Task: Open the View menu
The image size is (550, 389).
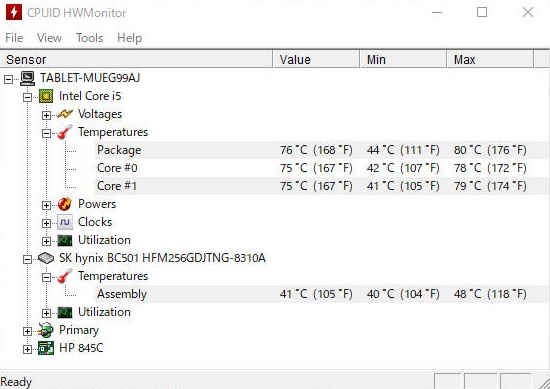Action: [x=49, y=38]
